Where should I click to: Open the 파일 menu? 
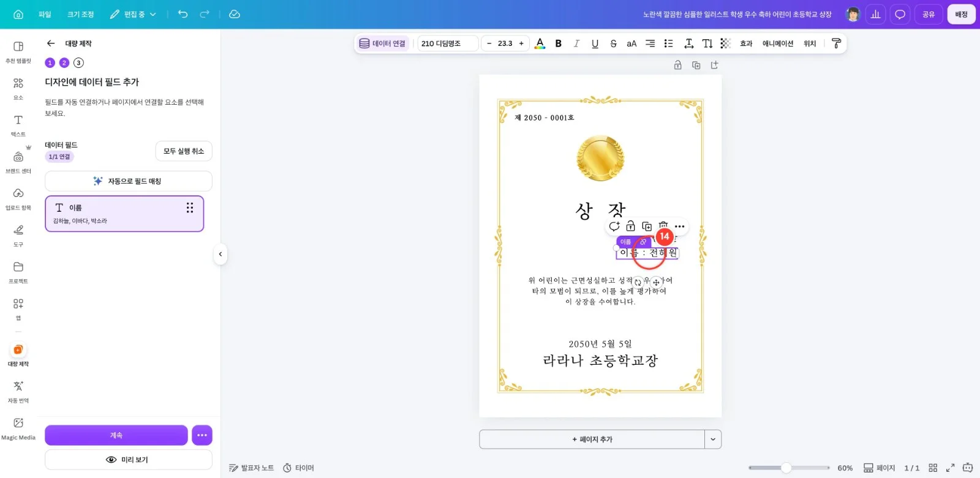point(45,14)
